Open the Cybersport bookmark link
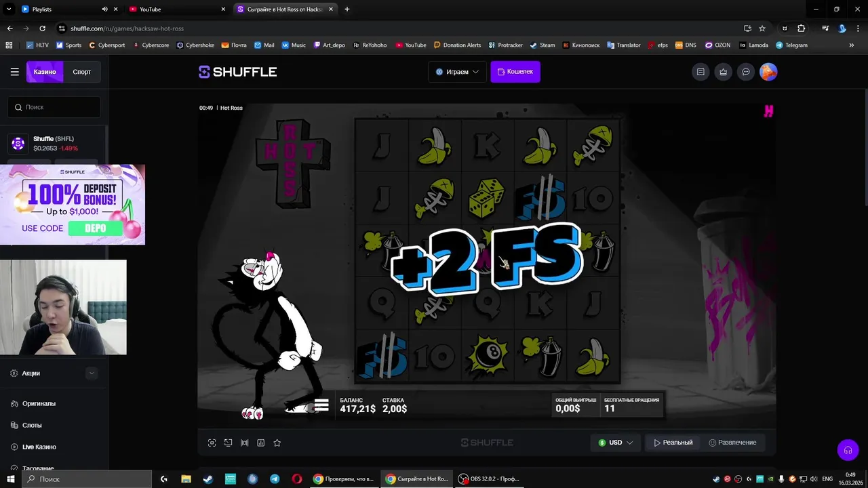 pos(106,45)
